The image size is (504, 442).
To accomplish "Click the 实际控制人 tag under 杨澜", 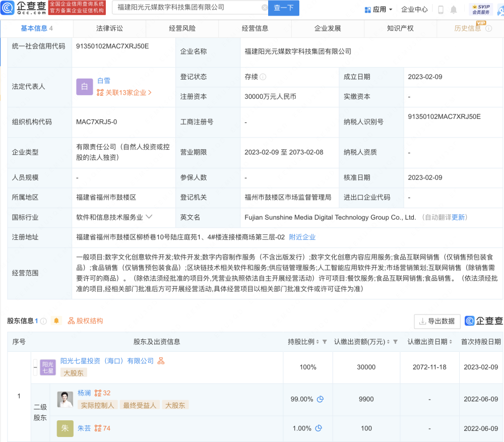I will pyautogui.click(x=97, y=405).
